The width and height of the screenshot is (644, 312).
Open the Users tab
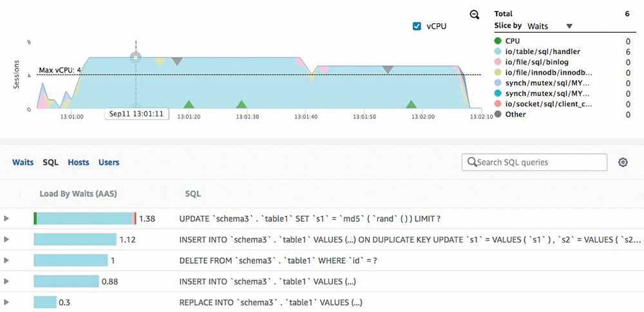109,163
